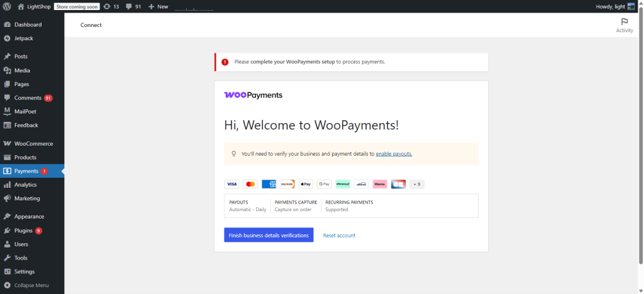Image resolution: width=644 pixels, height=294 pixels.
Task: Open Comments with the 91 badge in sidebar
Action: pos(32,98)
